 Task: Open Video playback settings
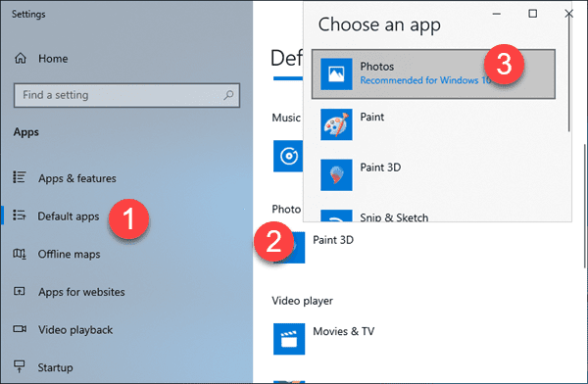75,330
